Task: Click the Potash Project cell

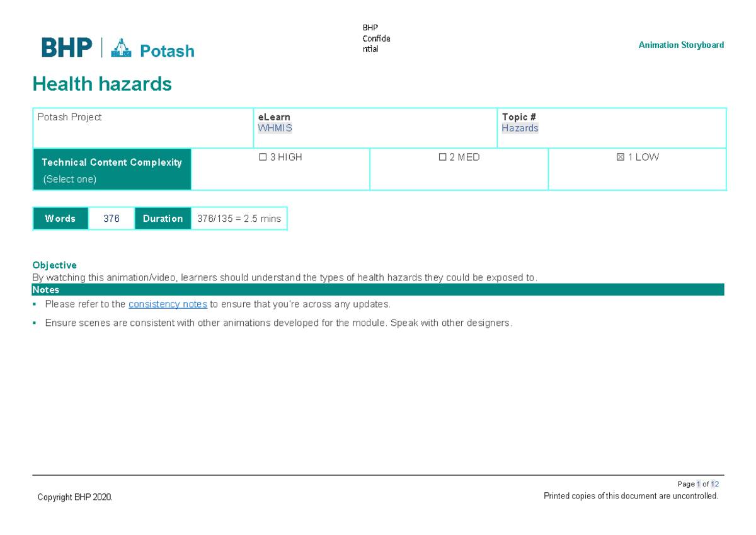Action: (x=69, y=117)
